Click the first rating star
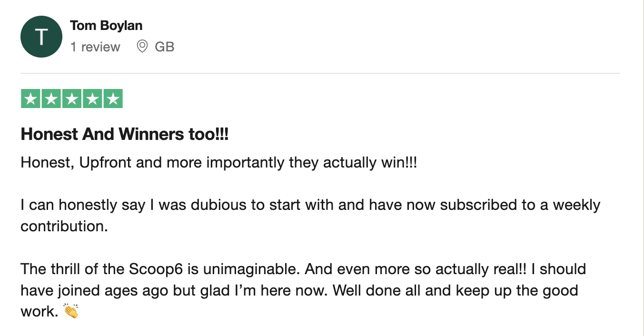The image size is (644, 336). pyautogui.click(x=31, y=99)
